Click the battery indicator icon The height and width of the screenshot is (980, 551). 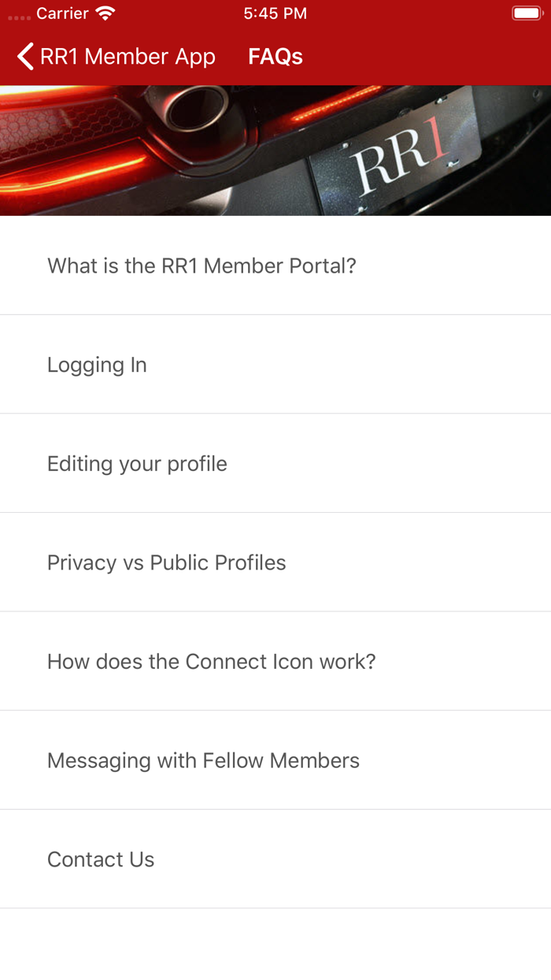click(524, 13)
